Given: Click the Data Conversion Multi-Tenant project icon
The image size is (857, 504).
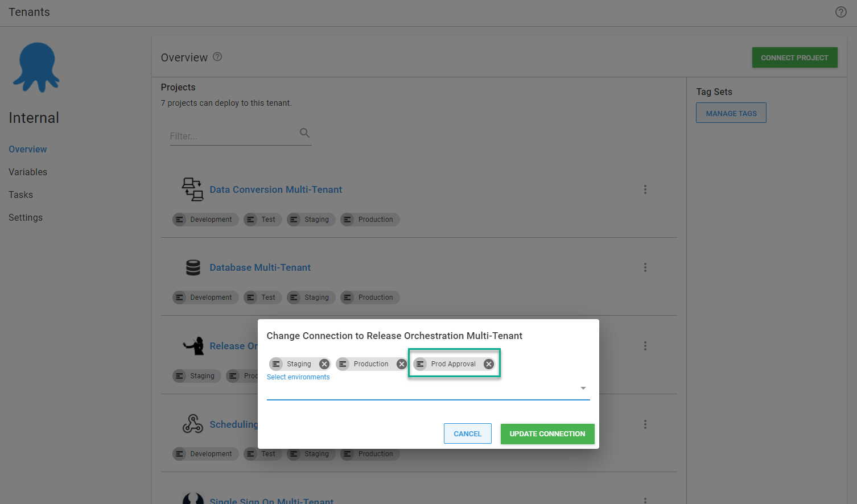Looking at the screenshot, I should click(192, 189).
